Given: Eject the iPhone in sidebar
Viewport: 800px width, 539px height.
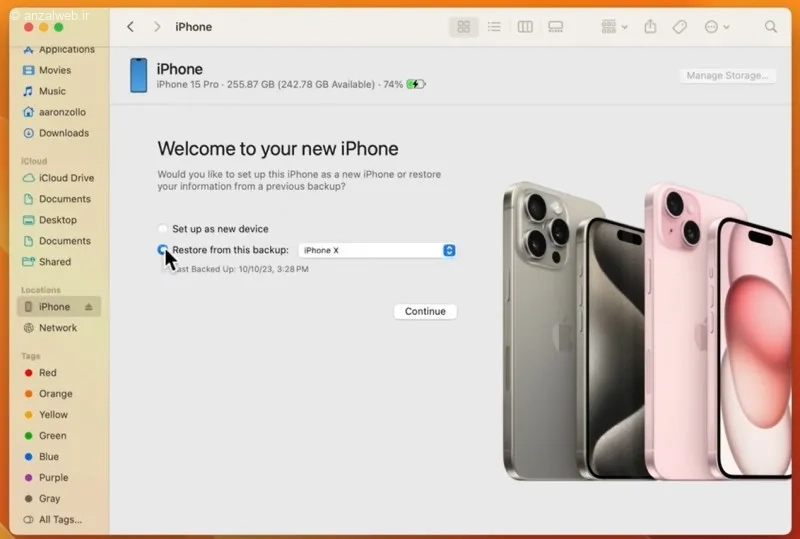Looking at the screenshot, I should click(89, 307).
